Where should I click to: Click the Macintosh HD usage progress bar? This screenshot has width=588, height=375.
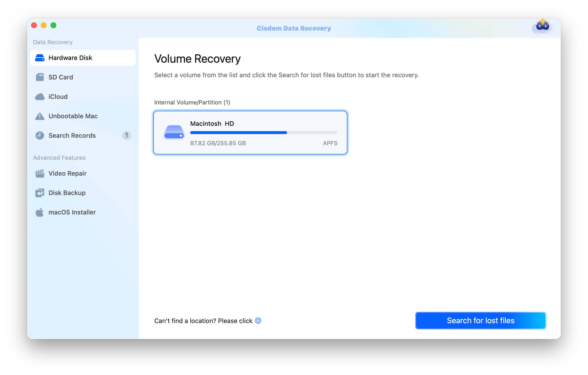pos(264,133)
